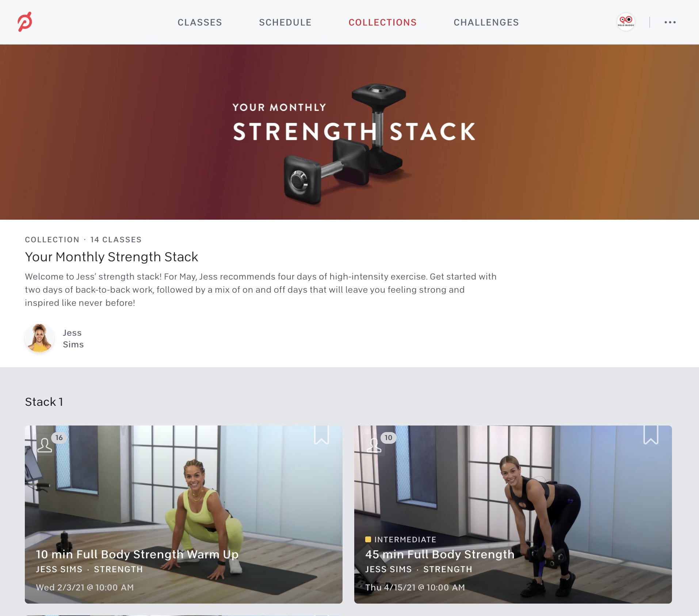
Task: Show friends icon on Warm Up class
Action: 45,445
